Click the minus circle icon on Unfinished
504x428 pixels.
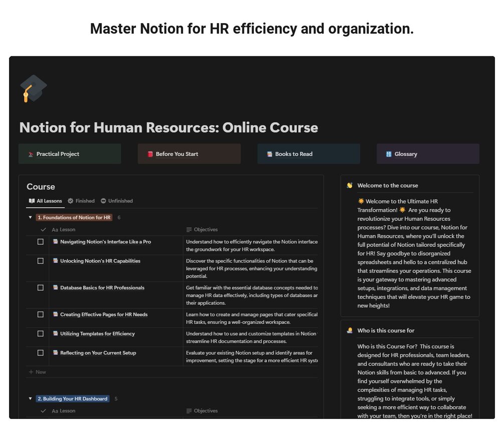[103, 201]
